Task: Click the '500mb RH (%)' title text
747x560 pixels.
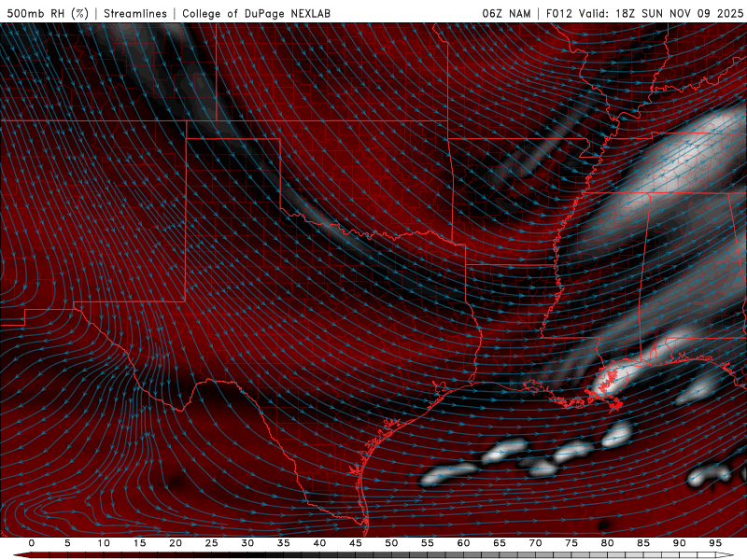Action: point(49,13)
